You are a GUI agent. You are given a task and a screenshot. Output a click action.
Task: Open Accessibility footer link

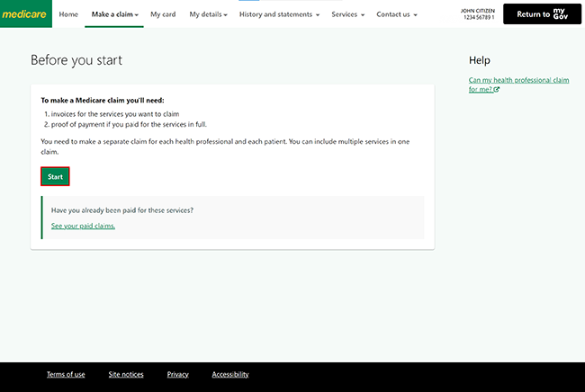click(x=230, y=375)
